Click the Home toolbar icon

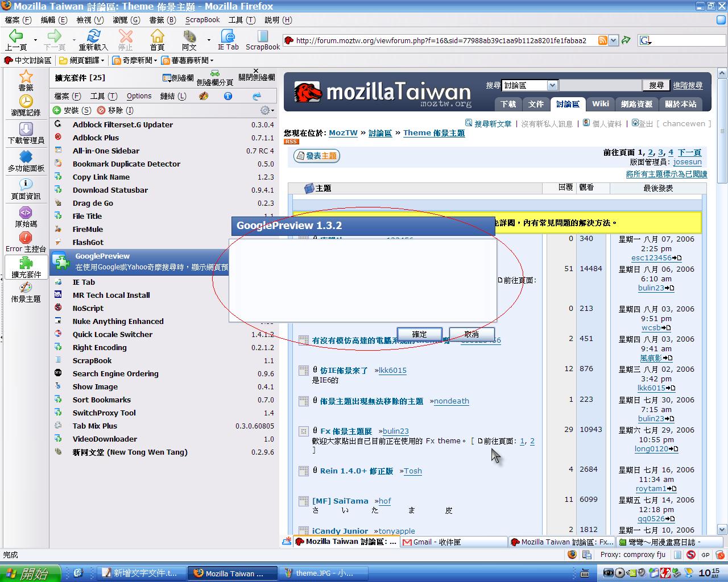157,39
